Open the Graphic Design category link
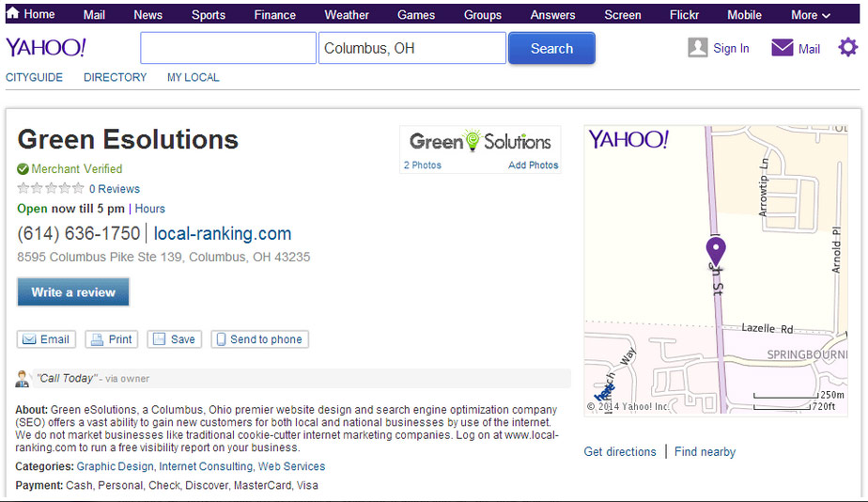 pos(116,466)
